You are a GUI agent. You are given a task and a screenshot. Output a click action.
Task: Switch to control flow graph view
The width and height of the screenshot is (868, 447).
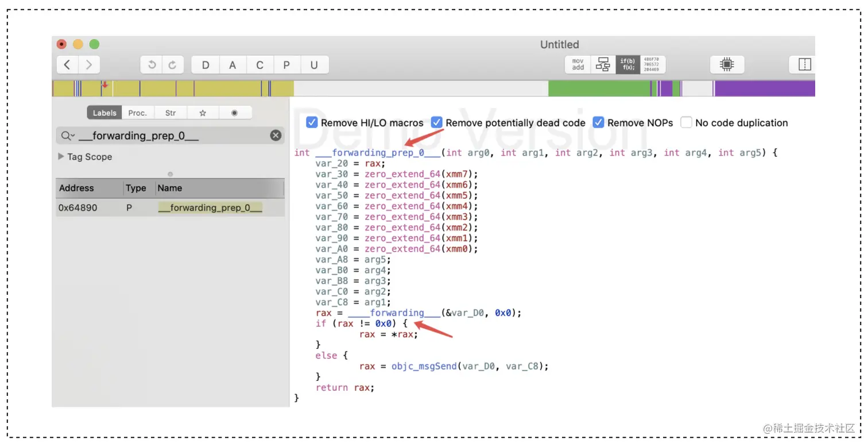pos(603,64)
